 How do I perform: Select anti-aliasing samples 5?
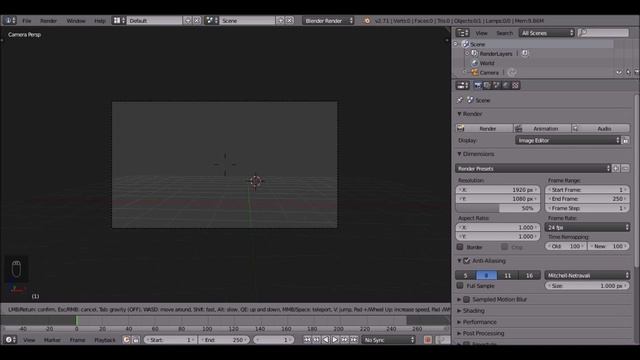[x=465, y=276]
